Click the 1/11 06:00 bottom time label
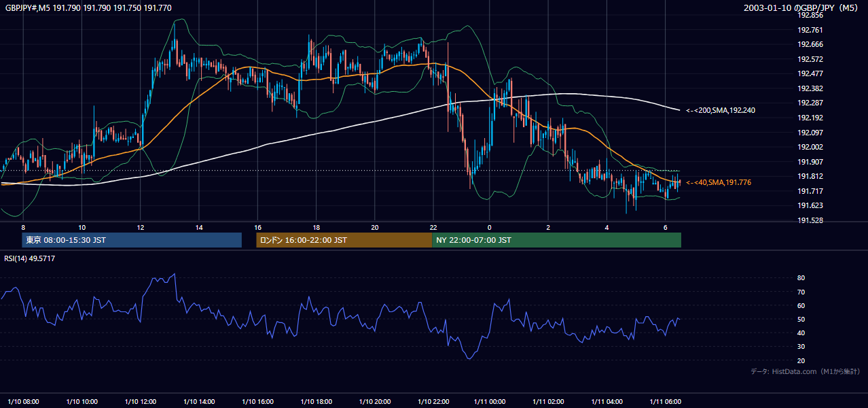Viewport: 868px width, 408px height. pos(666,401)
